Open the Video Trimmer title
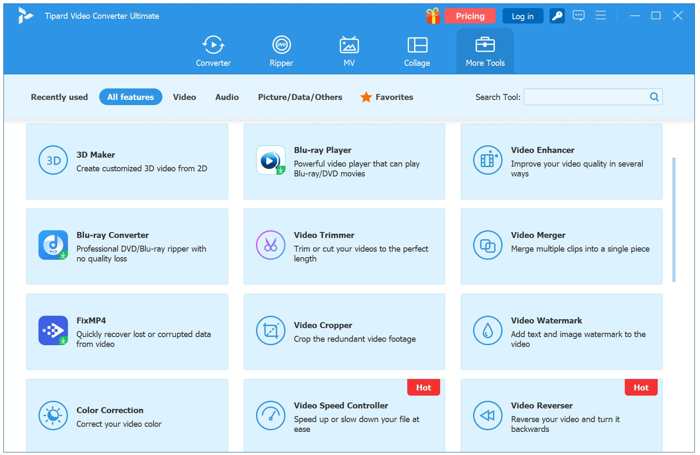This screenshot has height=455, width=700. 324,235
